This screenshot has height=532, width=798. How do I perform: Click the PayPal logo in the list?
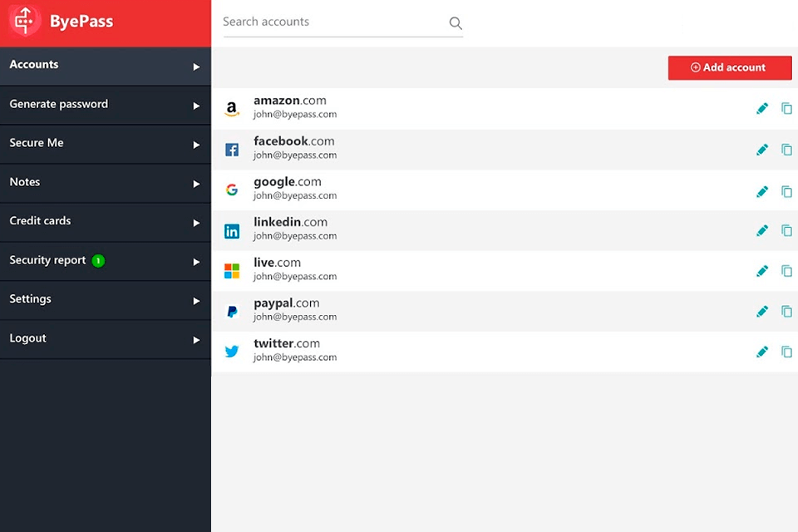point(232,311)
